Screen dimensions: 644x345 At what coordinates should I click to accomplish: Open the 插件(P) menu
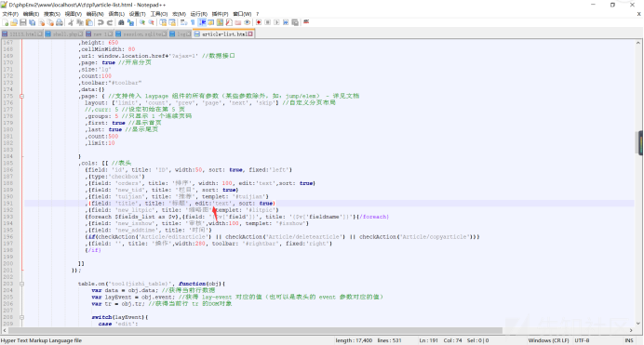(221, 14)
